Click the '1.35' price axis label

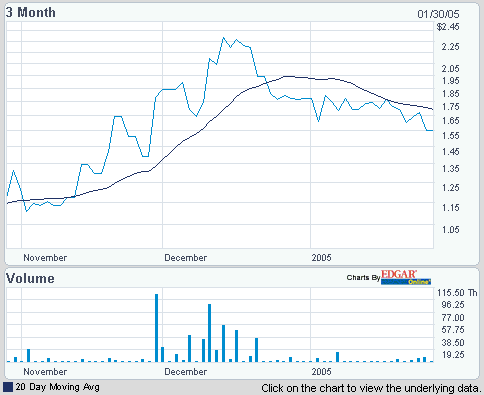tap(450, 169)
